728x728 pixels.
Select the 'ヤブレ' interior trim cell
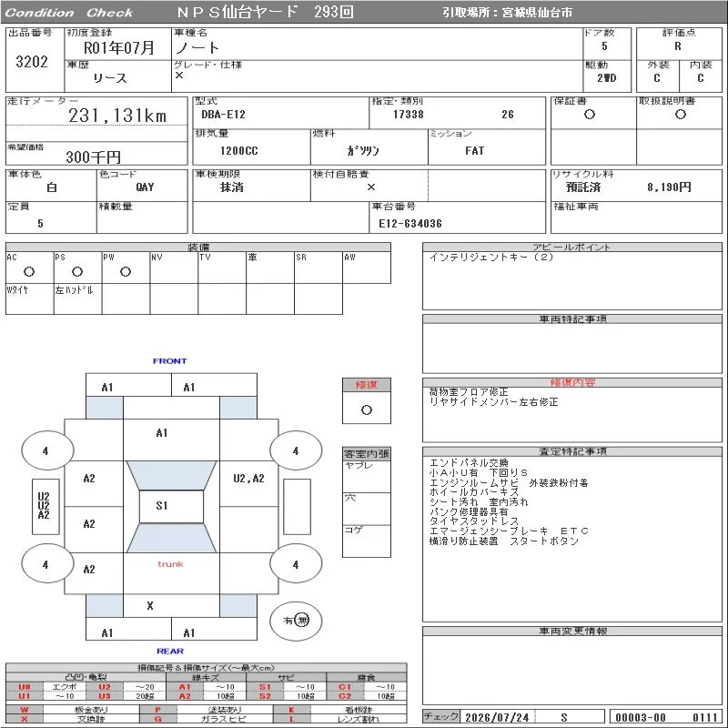367,476
